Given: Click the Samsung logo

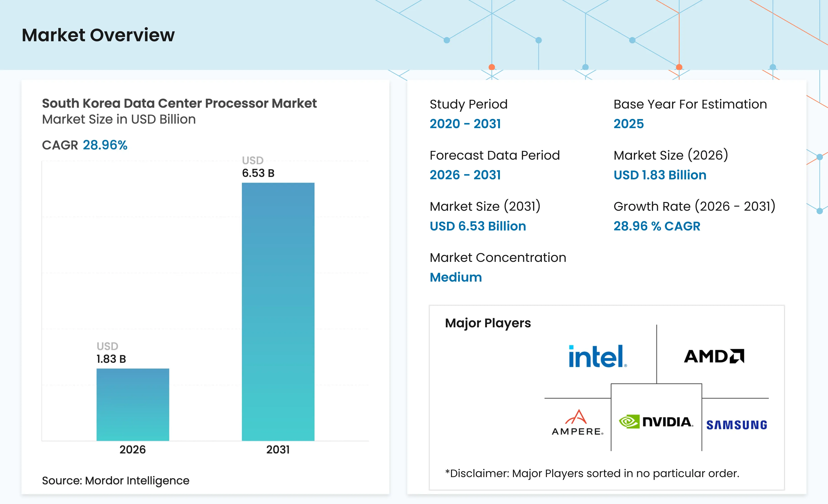Looking at the screenshot, I should coord(736,425).
